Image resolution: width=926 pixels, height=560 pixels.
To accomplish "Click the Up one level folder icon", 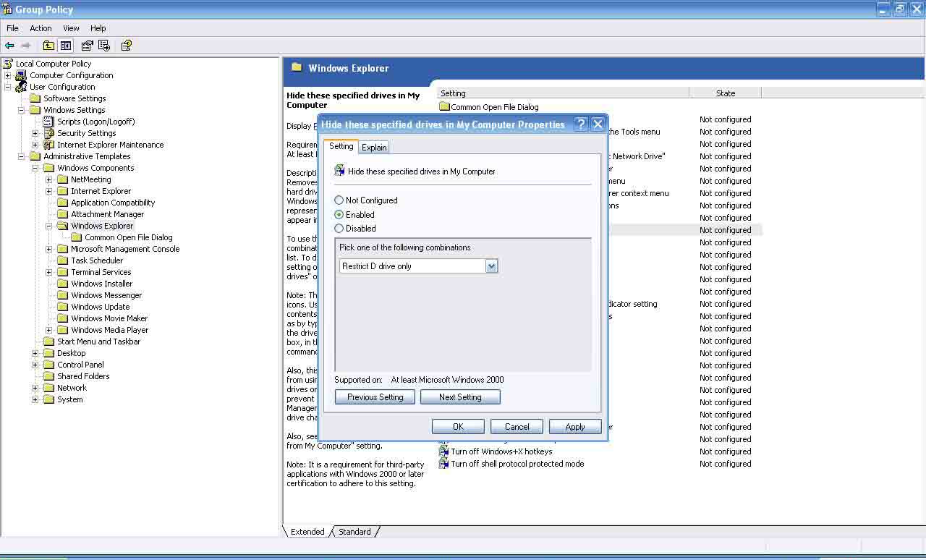I will pyautogui.click(x=48, y=46).
